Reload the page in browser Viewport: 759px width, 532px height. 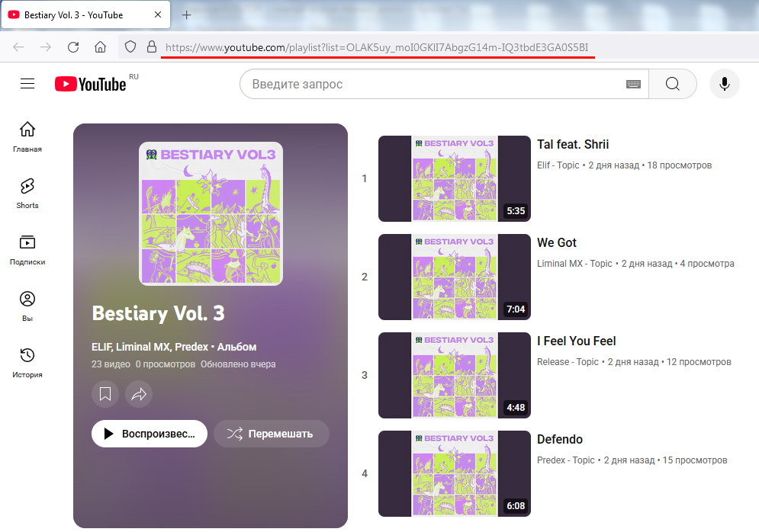[73, 47]
